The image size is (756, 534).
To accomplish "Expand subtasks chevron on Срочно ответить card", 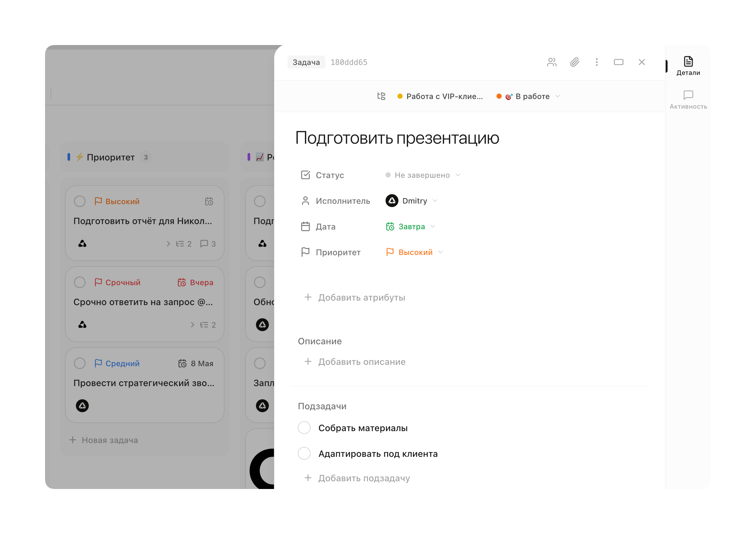I will pyautogui.click(x=193, y=325).
